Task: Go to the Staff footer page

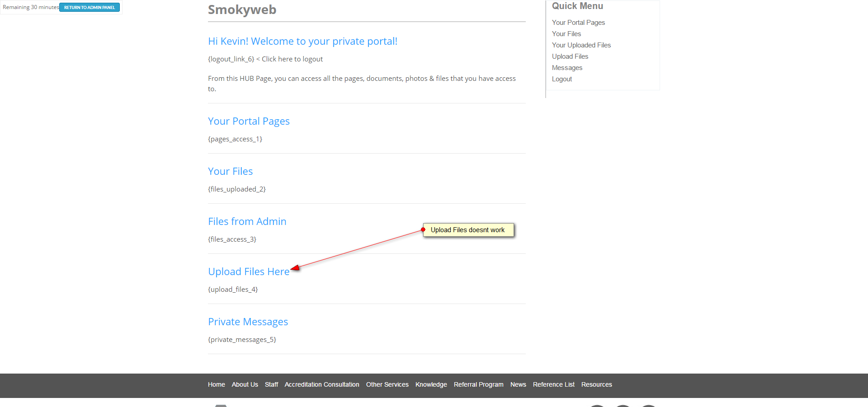Action: tap(271, 384)
